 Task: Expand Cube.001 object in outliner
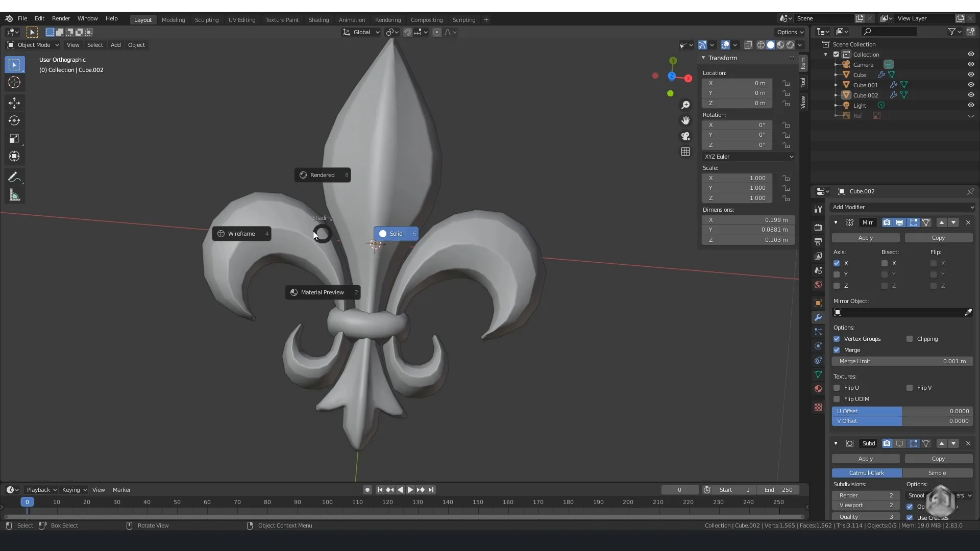tap(836, 85)
